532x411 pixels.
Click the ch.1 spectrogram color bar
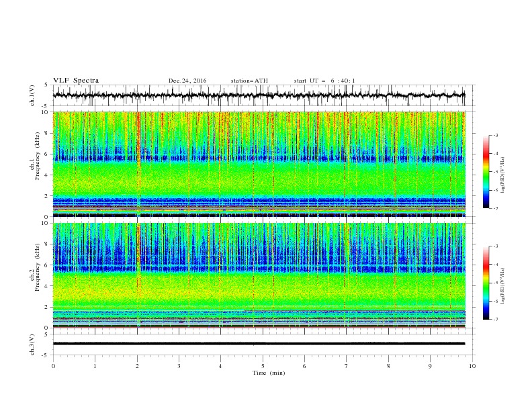[486, 171]
